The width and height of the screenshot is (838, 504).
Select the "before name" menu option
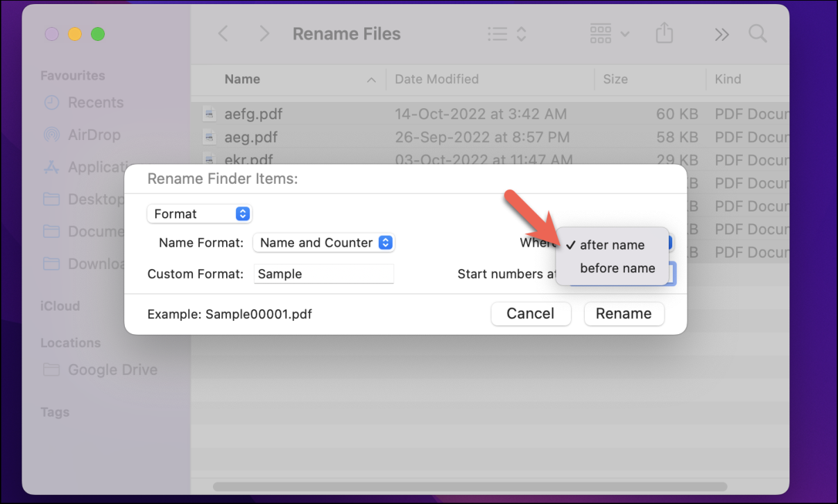pos(617,268)
